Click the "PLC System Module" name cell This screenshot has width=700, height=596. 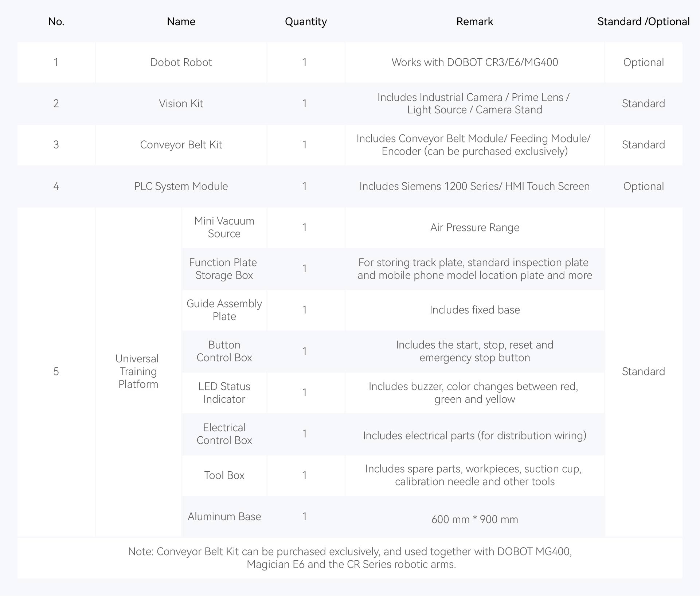pos(181,186)
